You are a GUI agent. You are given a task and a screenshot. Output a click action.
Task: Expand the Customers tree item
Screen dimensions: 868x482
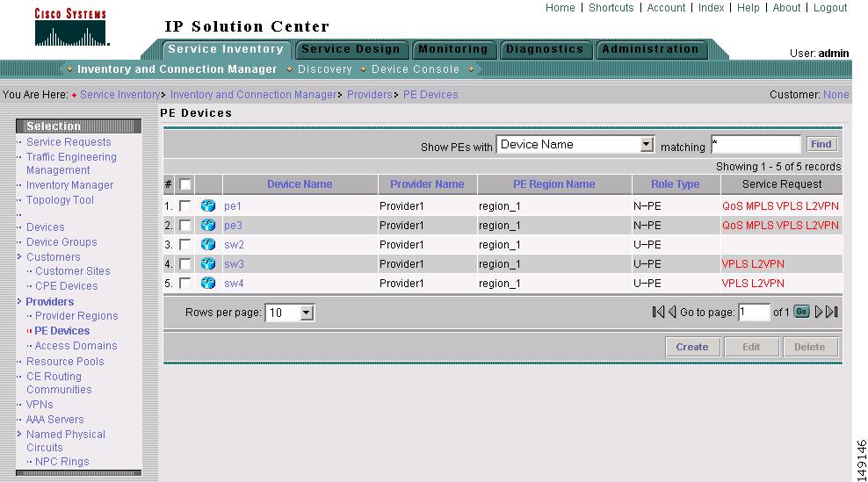(x=19, y=256)
